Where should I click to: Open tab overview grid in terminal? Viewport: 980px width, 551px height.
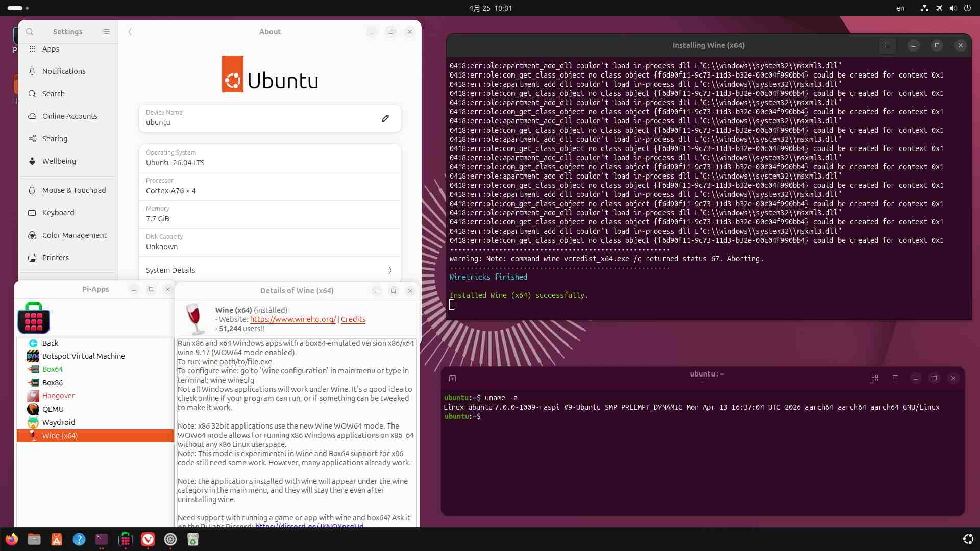click(875, 378)
